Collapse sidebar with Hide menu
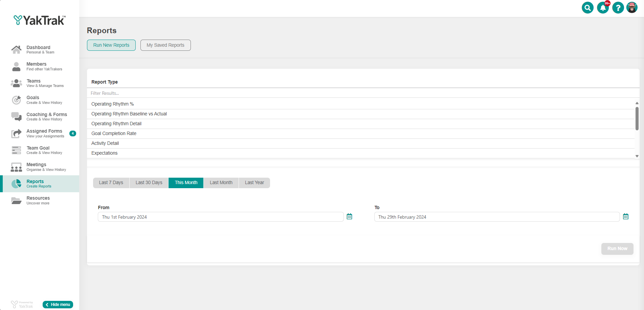The image size is (644, 310). 58,305
